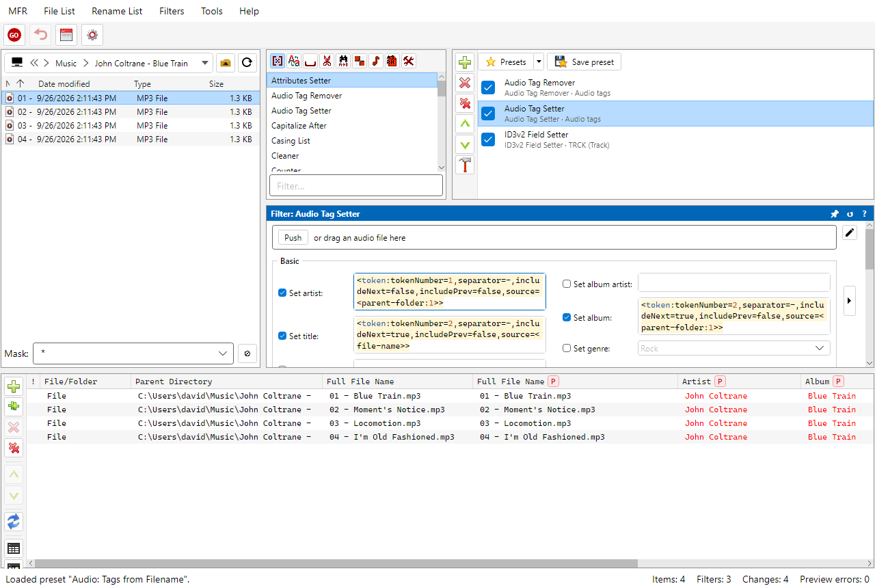Refresh the file list with the circular arrow

pyautogui.click(x=247, y=63)
